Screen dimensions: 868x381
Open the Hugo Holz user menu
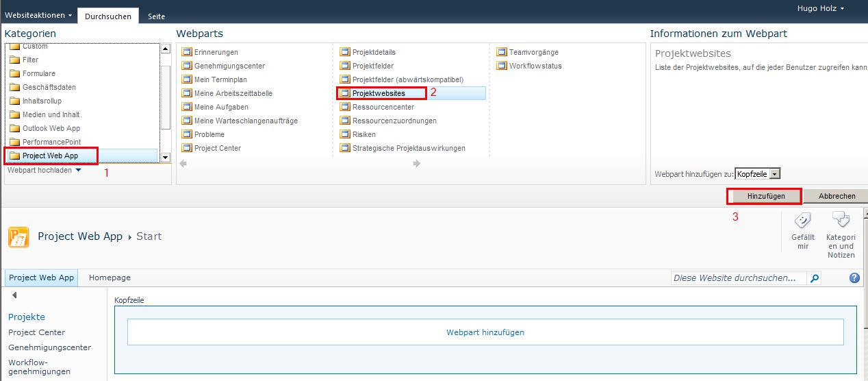[821, 8]
